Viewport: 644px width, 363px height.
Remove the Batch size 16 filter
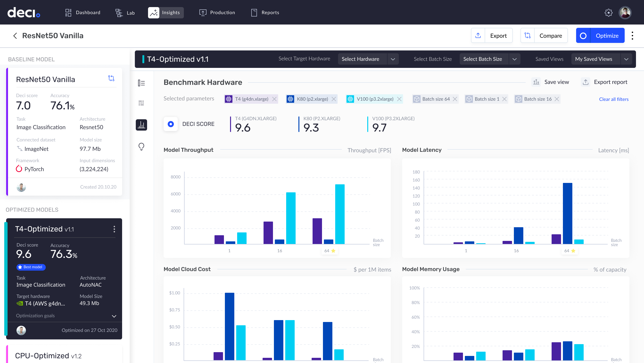pyautogui.click(x=557, y=99)
